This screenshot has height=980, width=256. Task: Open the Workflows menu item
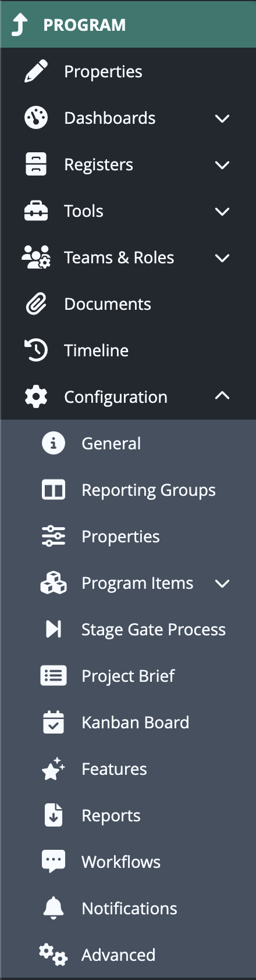coord(128,862)
